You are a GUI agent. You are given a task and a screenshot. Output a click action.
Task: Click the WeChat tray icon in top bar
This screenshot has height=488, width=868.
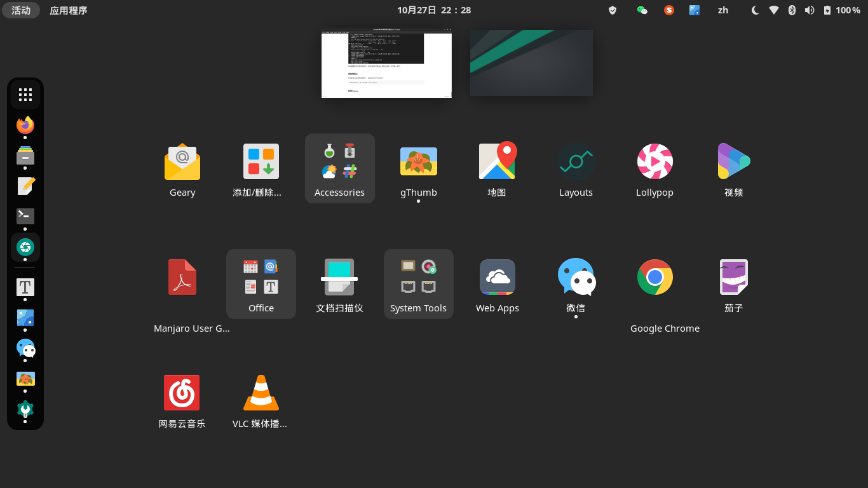click(x=642, y=10)
